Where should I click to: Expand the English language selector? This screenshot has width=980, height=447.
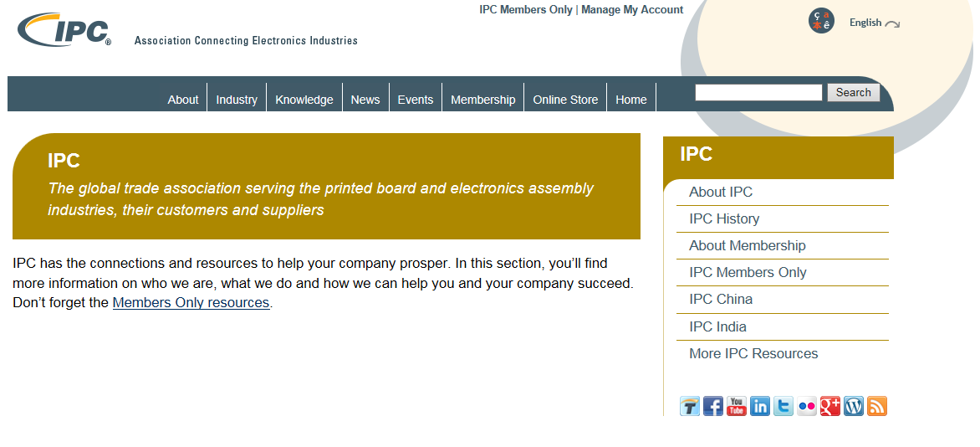[x=874, y=23]
